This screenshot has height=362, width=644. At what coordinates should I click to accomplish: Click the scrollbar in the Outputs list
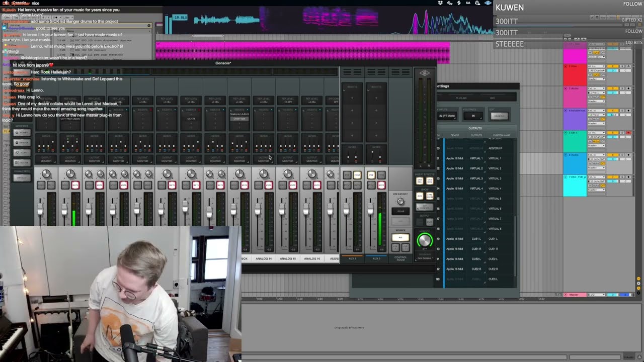[515, 246]
